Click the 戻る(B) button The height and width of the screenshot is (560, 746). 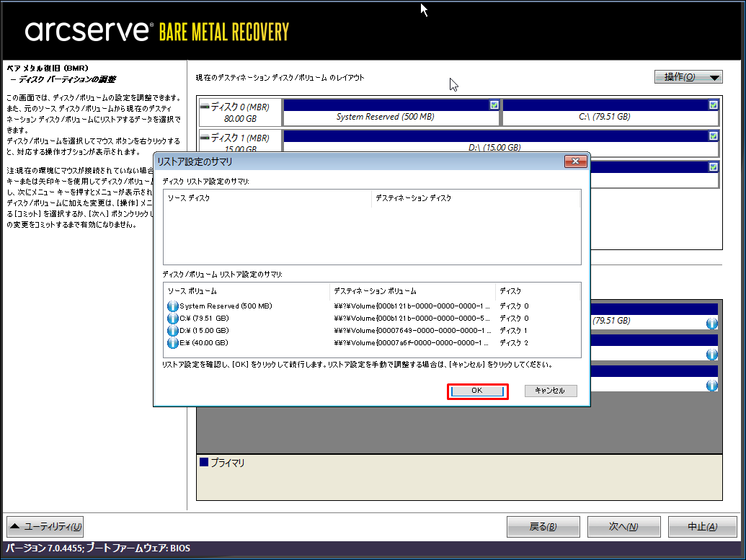[543, 527]
